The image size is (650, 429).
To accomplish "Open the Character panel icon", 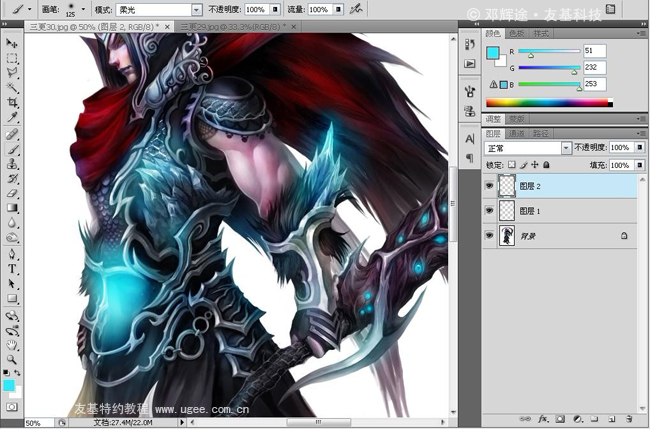I will pyautogui.click(x=470, y=139).
